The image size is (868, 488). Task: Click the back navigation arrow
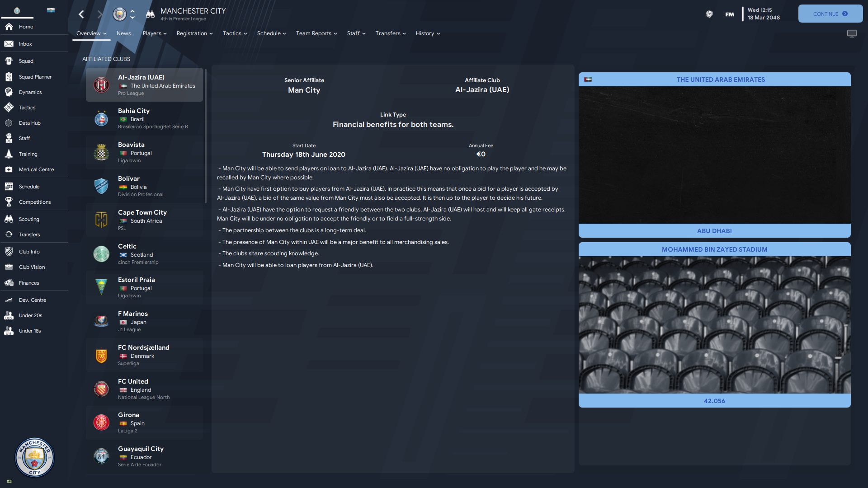click(x=81, y=14)
